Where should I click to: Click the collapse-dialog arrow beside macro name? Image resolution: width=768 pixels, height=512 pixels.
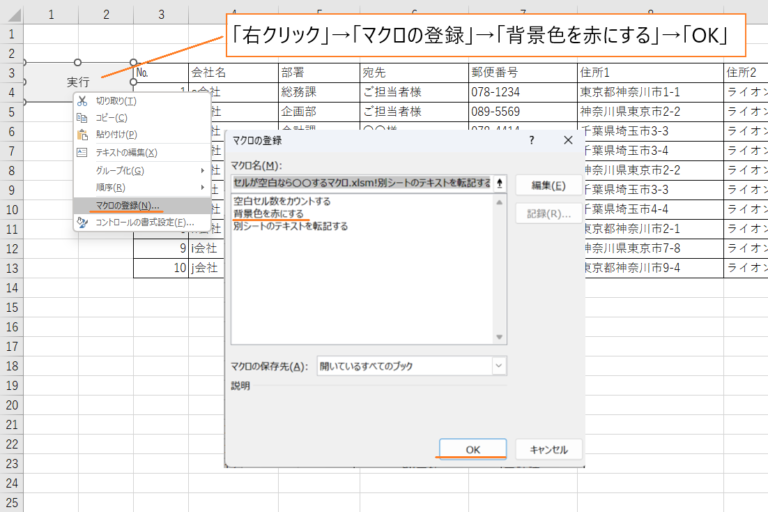pos(499,183)
